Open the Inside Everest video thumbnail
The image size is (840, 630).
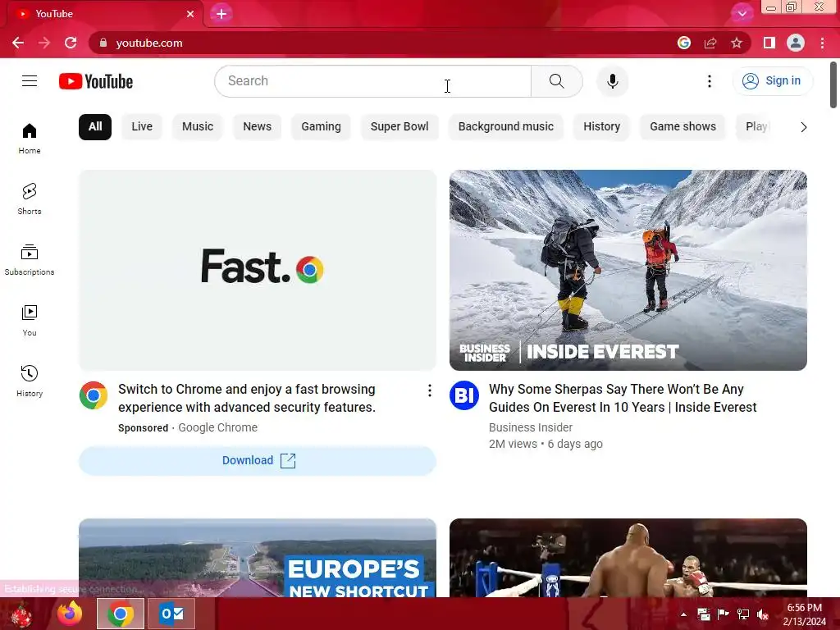[x=628, y=270]
